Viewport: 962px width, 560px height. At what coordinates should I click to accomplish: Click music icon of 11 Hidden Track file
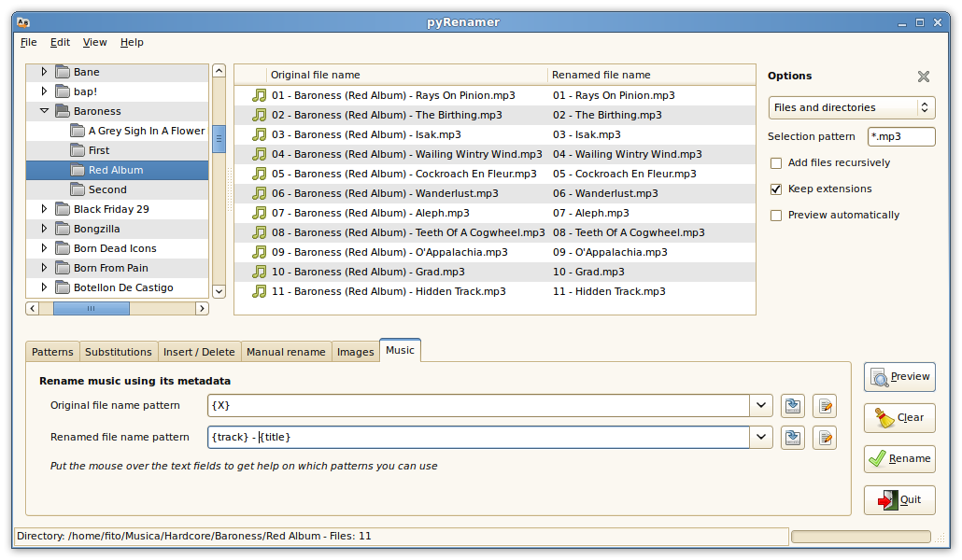pos(260,291)
